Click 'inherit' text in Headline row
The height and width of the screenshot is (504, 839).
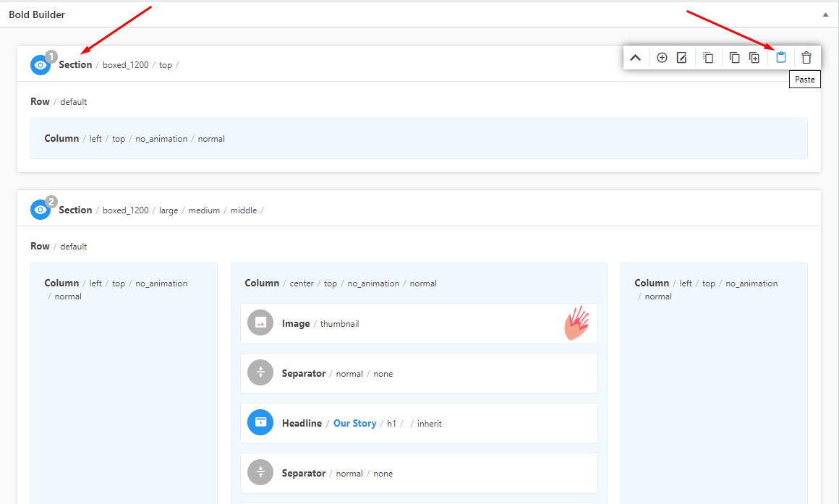[430, 424]
